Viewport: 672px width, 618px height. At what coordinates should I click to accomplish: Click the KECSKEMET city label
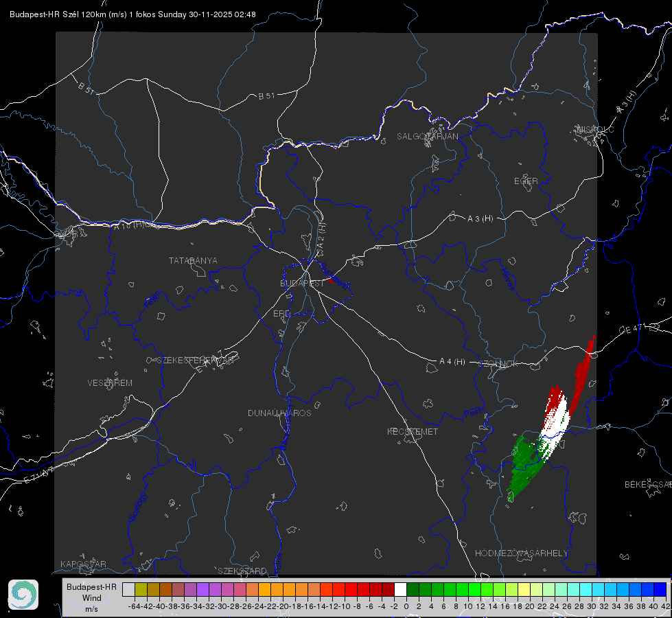(x=413, y=431)
